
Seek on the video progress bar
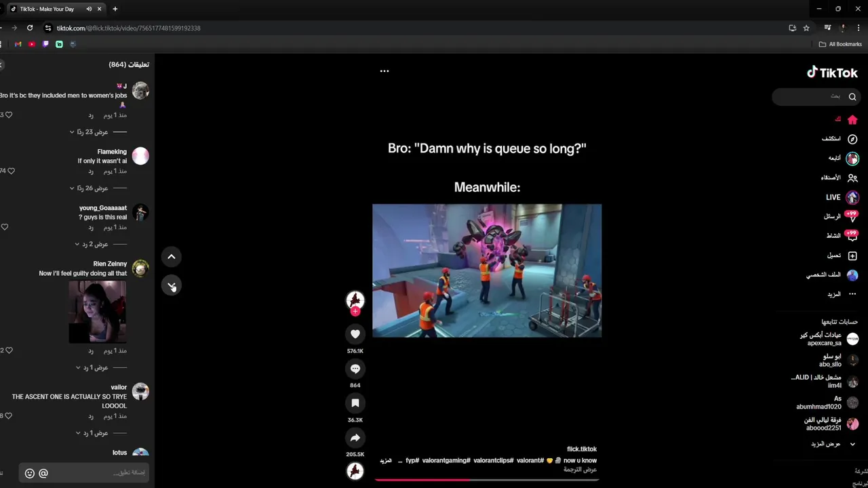click(x=487, y=480)
